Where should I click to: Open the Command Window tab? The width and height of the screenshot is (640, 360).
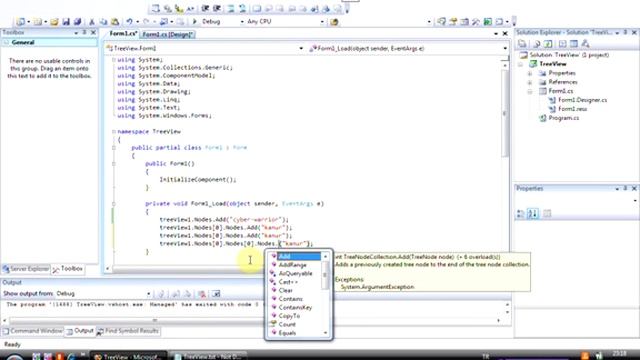coord(33,331)
